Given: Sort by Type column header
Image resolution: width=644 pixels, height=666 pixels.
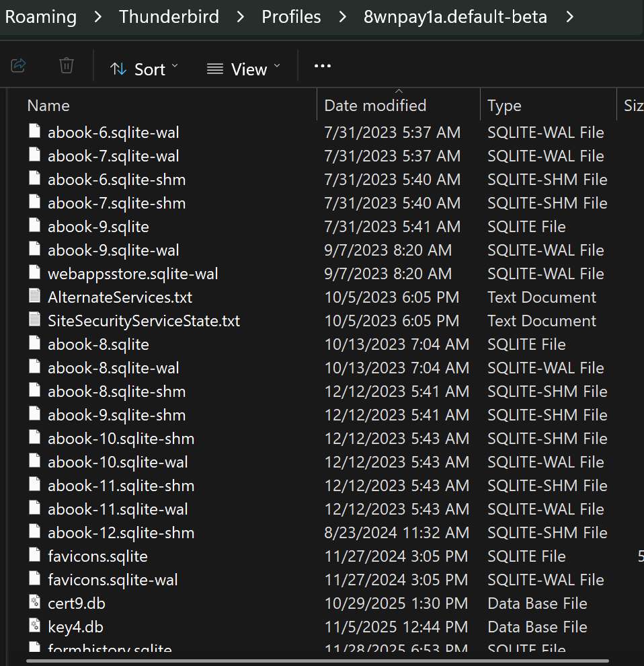Looking at the screenshot, I should (x=504, y=106).
